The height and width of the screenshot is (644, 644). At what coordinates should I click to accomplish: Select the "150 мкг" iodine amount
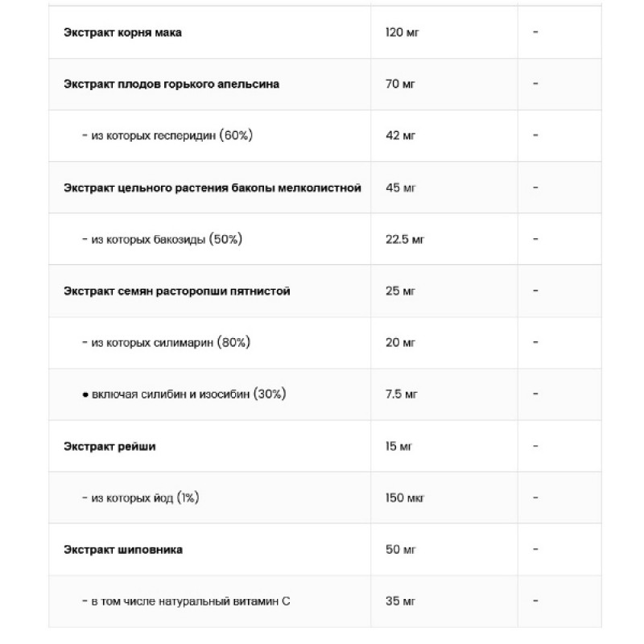406,498
